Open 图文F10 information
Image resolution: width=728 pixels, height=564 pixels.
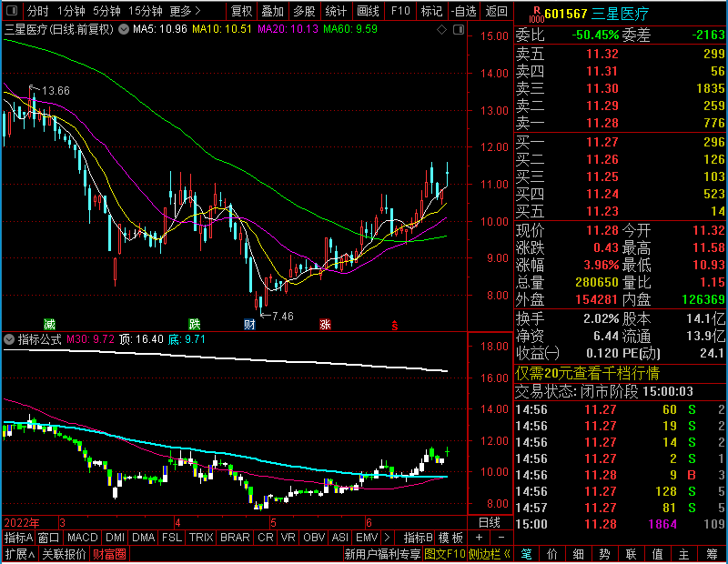pyautogui.click(x=445, y=554)
